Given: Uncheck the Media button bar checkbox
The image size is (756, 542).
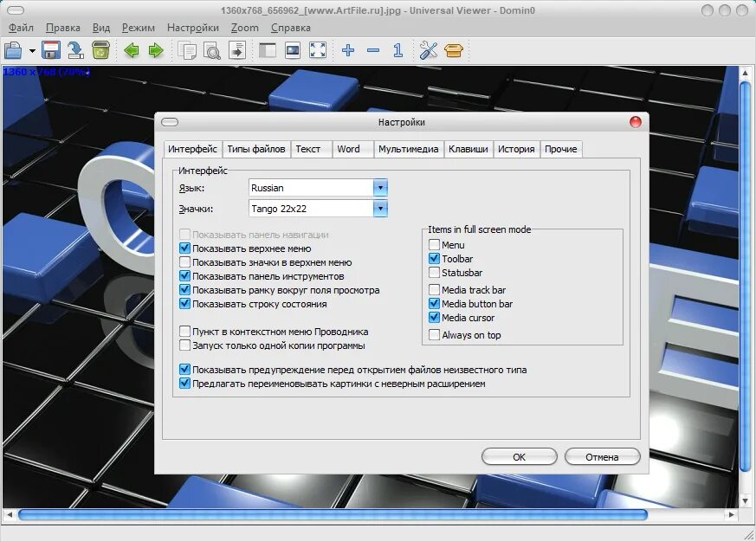Looking at the screenshot, I should point(434,304).
